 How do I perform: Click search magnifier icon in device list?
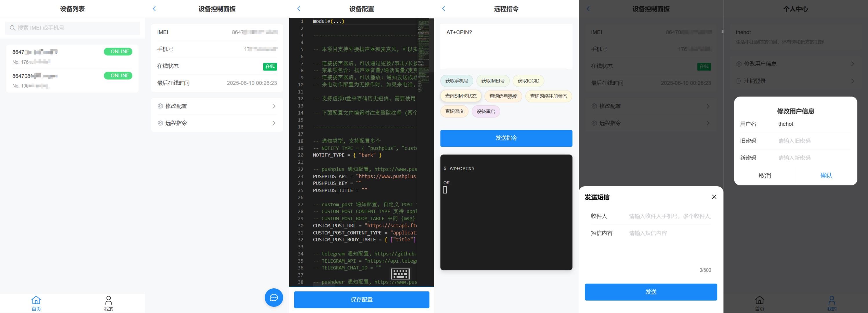pos(12,28)
